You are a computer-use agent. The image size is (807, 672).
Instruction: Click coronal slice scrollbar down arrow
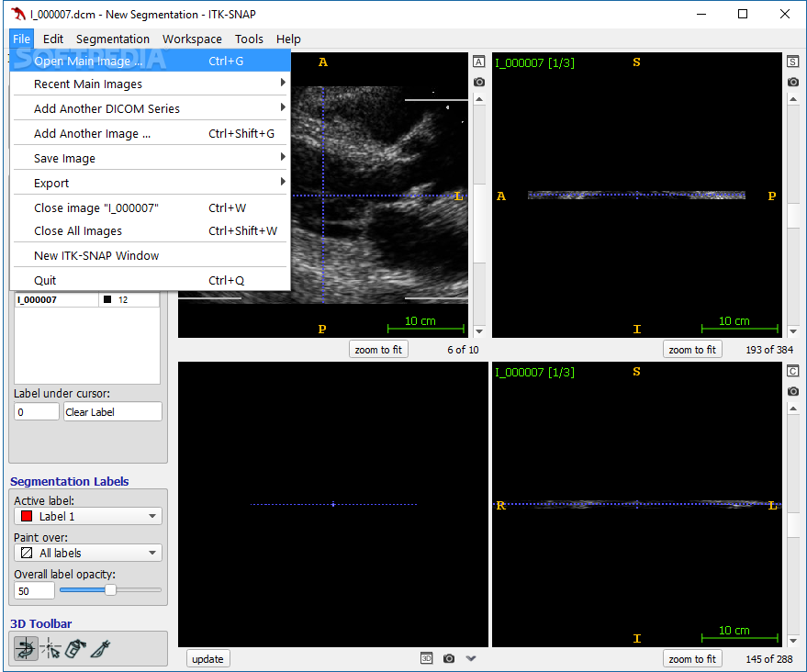pos(793,641)
